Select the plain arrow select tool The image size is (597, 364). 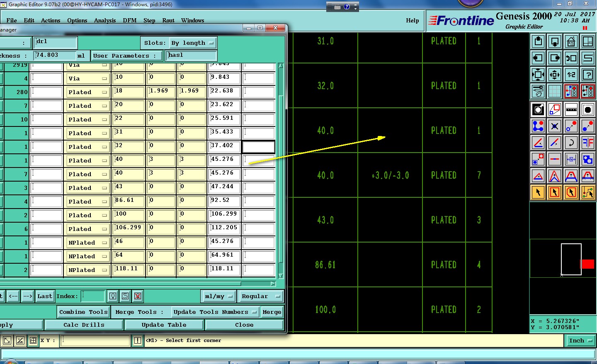538,192
